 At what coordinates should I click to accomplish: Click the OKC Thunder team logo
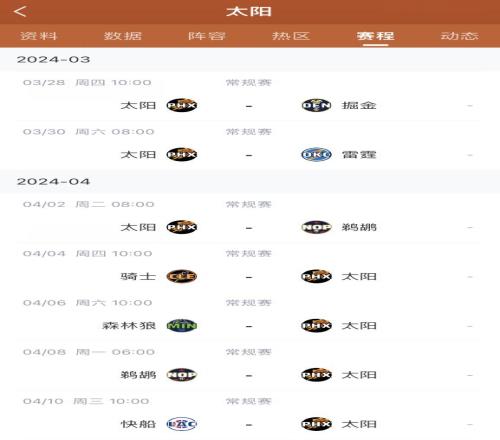(x=316, y=155)
